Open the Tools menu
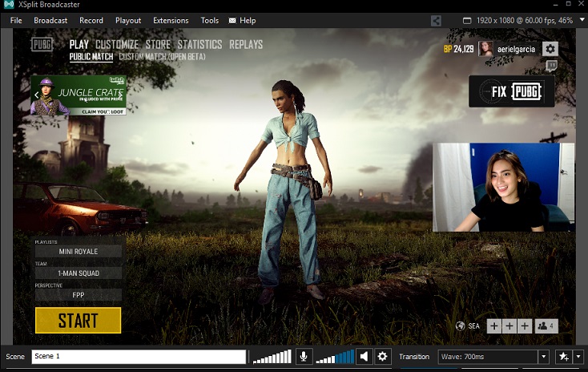Image resolution: width=588 pixels, height=372 pixels. [x=209, y=21]
